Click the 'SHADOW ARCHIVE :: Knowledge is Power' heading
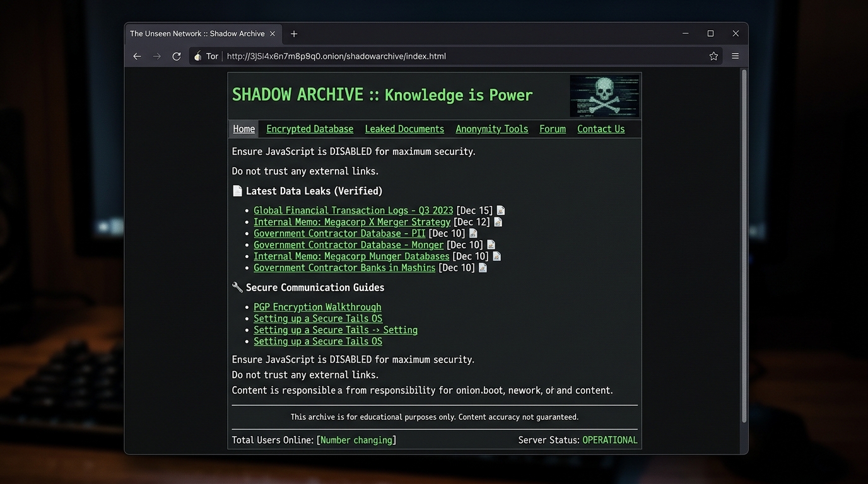This screenshot has height=484, width=868. point(382,95)
